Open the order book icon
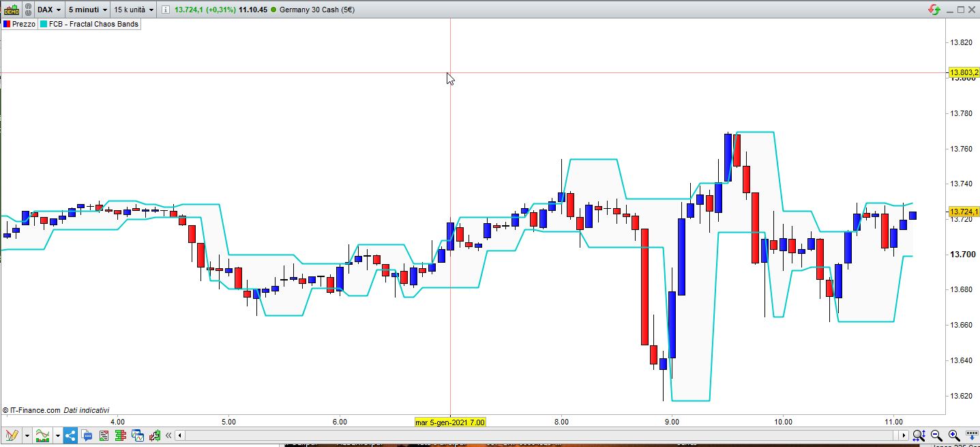The width and height of the screenshot is (980, 447). coord(121,435)
